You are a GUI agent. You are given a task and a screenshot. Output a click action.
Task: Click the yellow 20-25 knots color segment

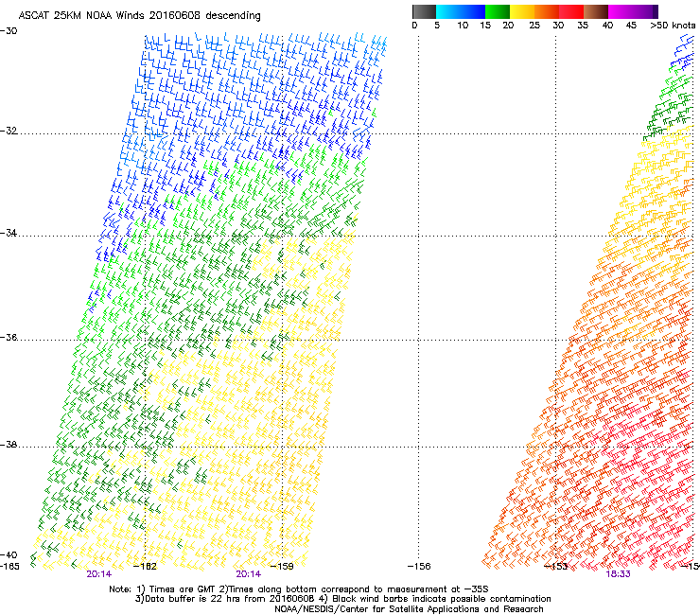522,11
